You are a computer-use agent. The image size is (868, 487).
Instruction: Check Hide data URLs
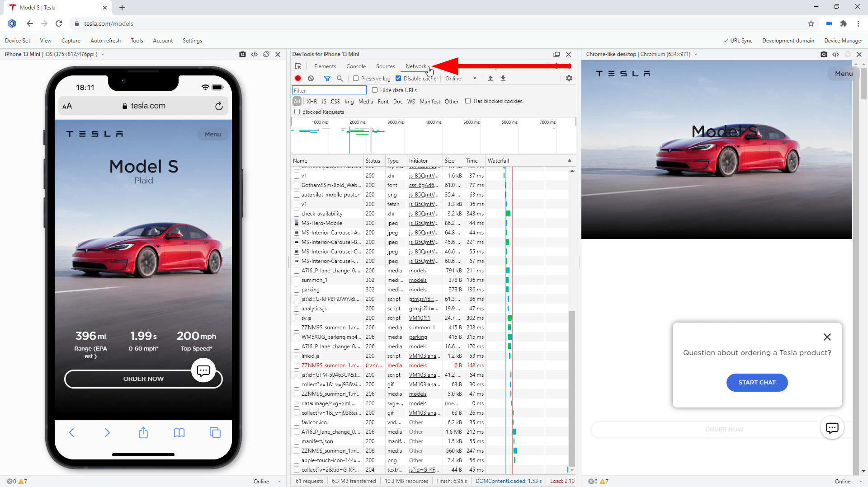tap(375, 90)
